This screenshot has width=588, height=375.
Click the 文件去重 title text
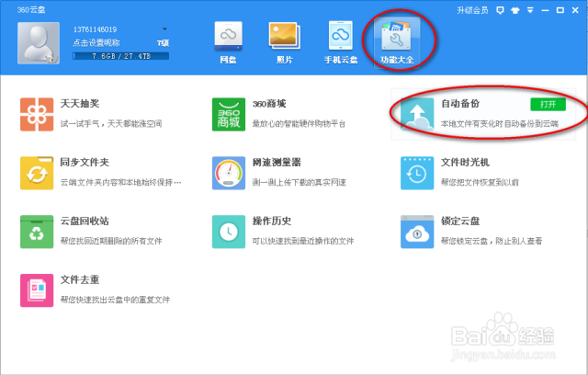pos(80,279)
